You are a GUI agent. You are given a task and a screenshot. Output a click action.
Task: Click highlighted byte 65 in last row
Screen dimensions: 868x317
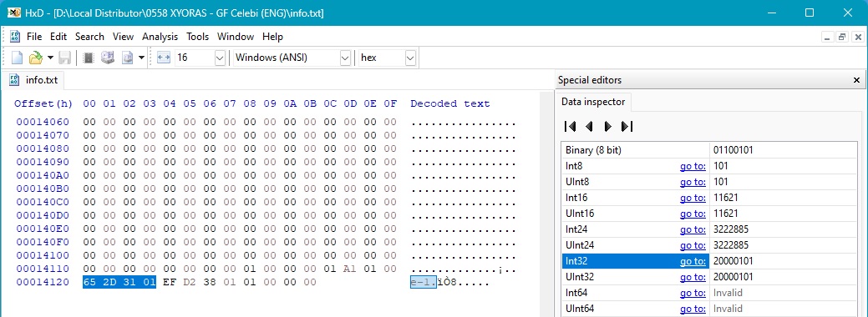pos(89,282)
